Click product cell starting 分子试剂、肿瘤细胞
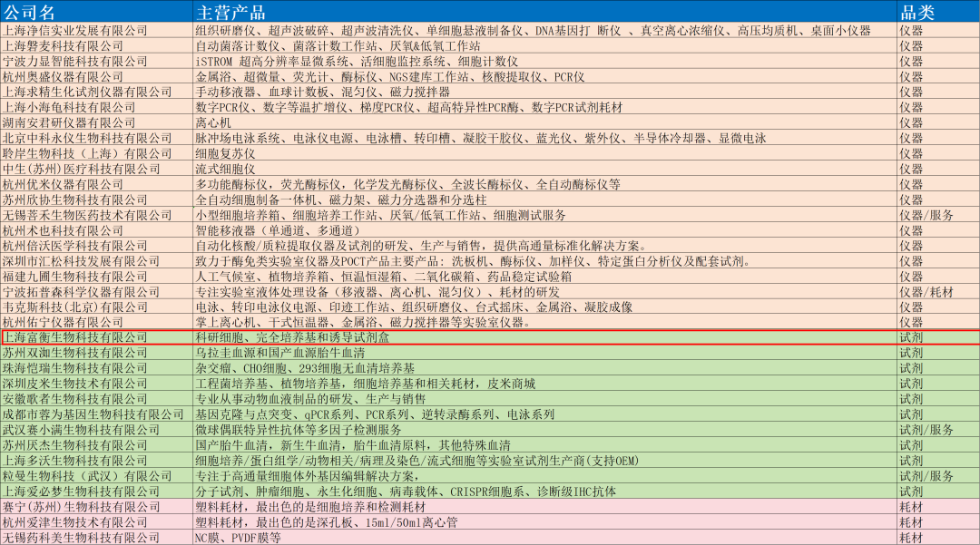This screenshot has width=980, height=545. coord(545,491)
